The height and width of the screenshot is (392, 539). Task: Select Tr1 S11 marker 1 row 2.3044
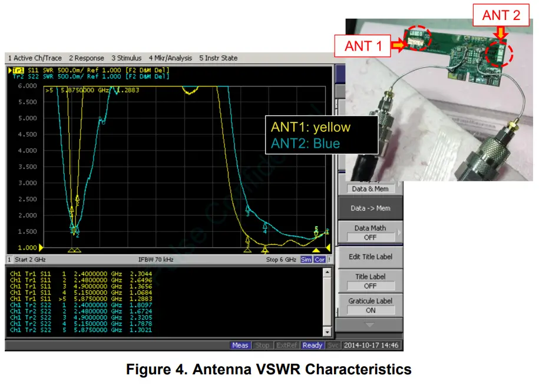[81, 274]
